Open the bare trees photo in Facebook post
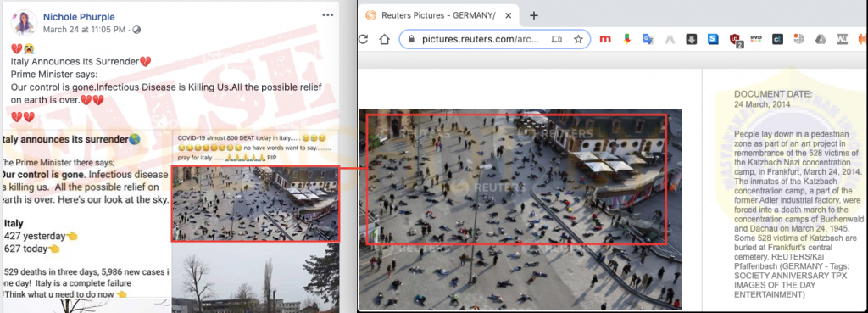Image resolution: width=868 pixels, height=313 pixels. tap(255, 277)
